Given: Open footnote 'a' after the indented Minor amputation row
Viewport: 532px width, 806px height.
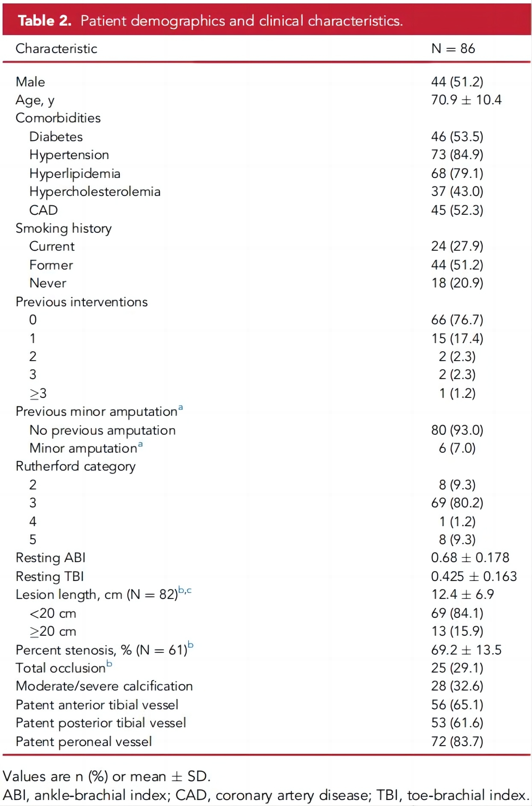Looking at the screenshot, I should 140,444.
